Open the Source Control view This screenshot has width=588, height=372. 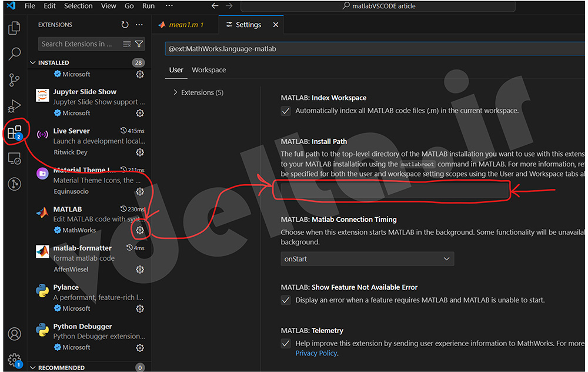tap(14, 79)
